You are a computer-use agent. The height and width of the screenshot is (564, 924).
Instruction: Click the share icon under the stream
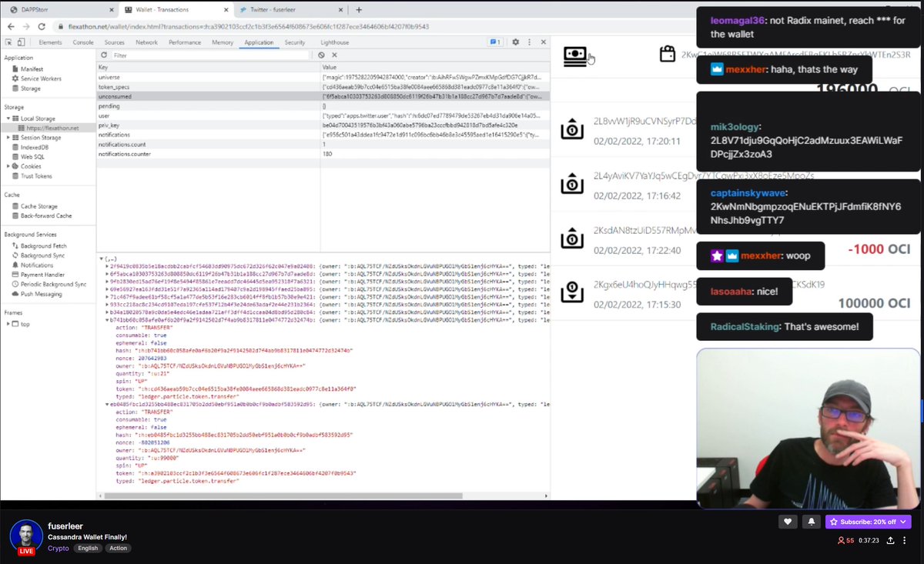tap(890, 541)
